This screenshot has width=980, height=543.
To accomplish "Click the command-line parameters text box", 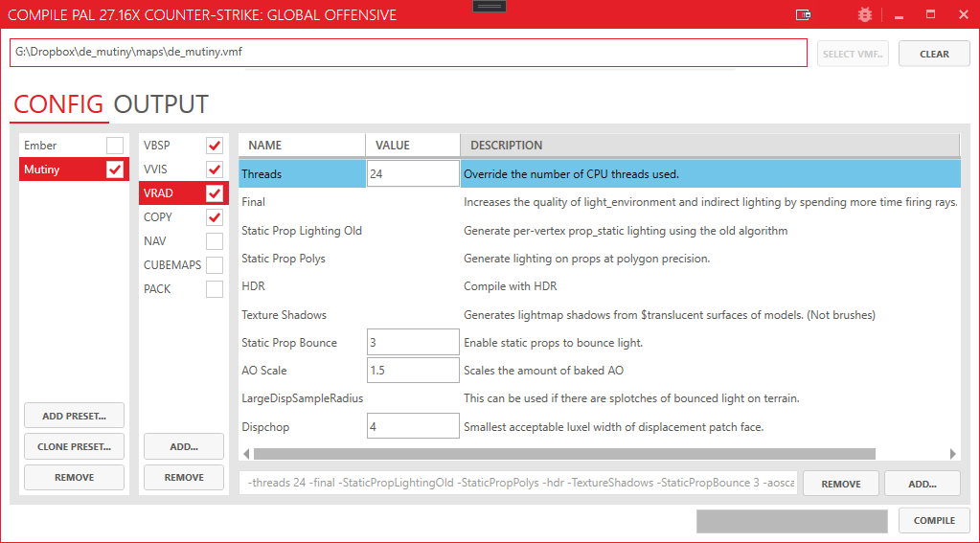I will coord(518,483).
